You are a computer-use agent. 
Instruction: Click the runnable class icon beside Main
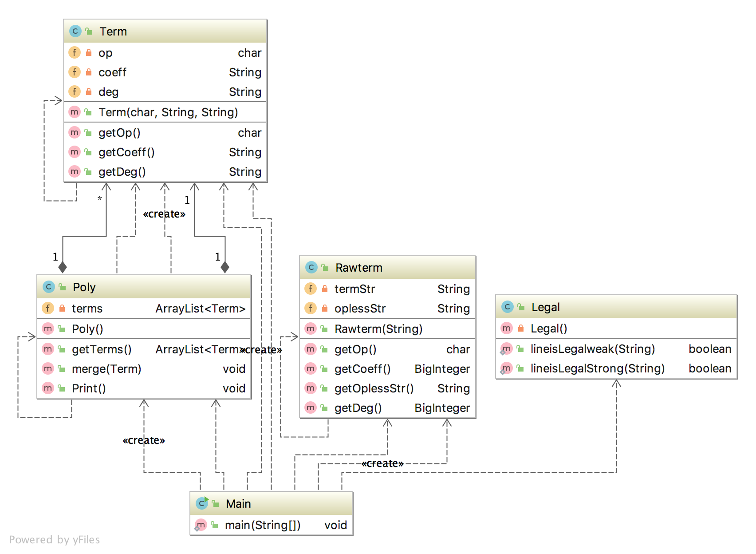click(x=202, y=503)
